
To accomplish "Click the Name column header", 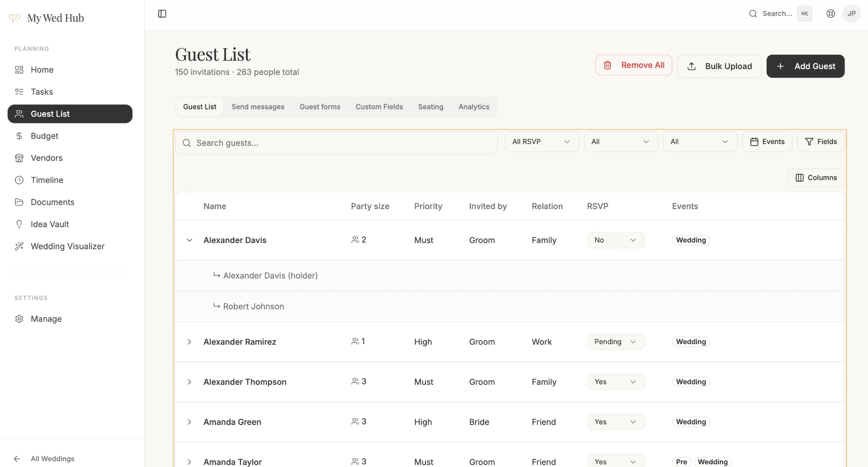I will click(215, 206).
